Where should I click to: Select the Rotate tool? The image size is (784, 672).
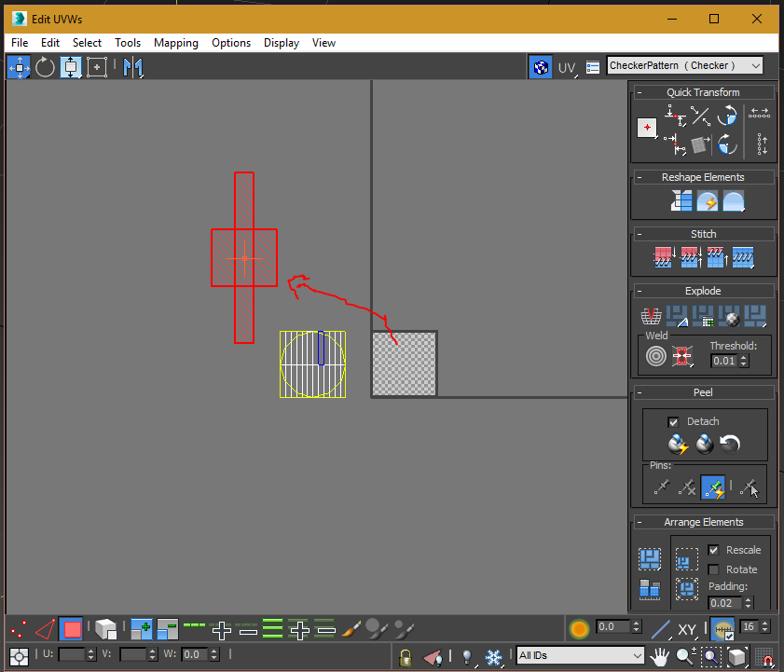[45, 67]
